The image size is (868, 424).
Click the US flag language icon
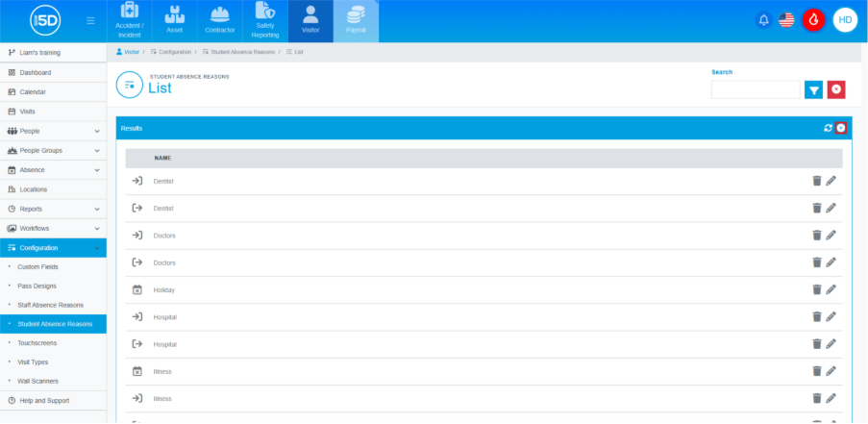click(x=786, y=20)
